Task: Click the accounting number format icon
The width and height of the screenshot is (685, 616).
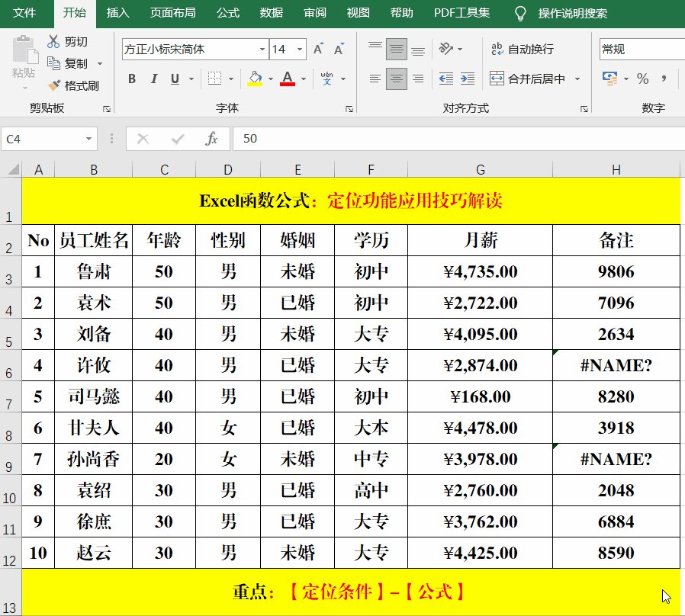Action: click(x=609, y=79)
